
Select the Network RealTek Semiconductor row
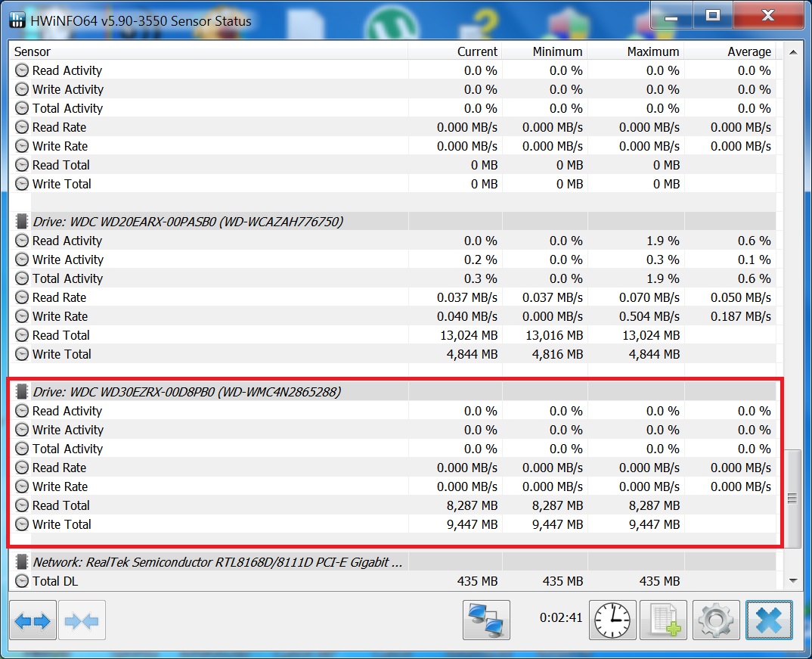tap(392, 562)
